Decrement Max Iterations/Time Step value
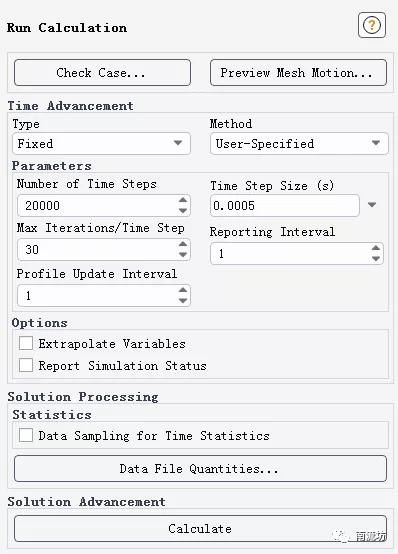Image resolution: width=398 pixels, height=554 pixels. (x=183, y=254)
